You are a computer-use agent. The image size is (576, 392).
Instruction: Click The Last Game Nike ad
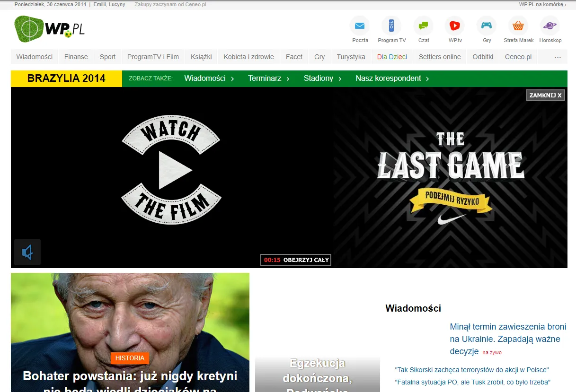(x=450, y=177)
